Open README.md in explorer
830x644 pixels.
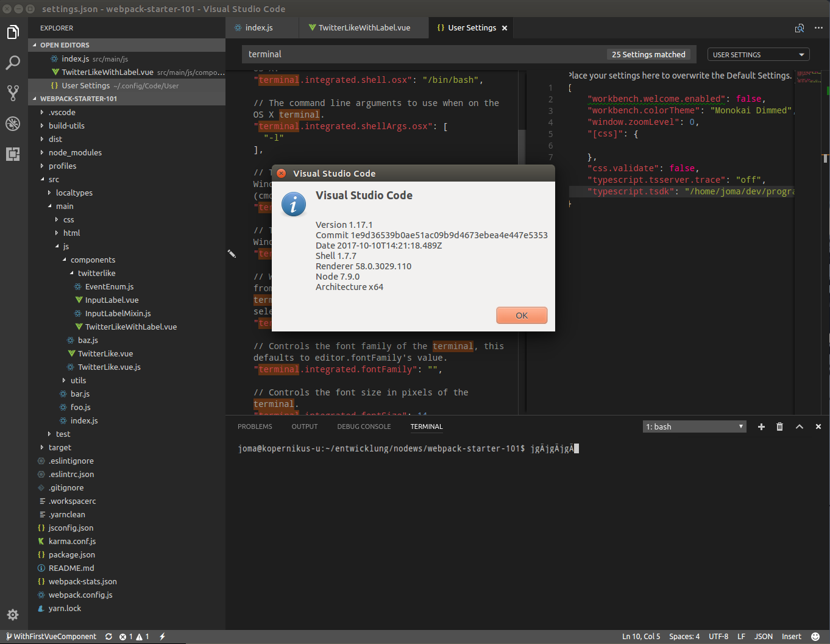(127, 568)
